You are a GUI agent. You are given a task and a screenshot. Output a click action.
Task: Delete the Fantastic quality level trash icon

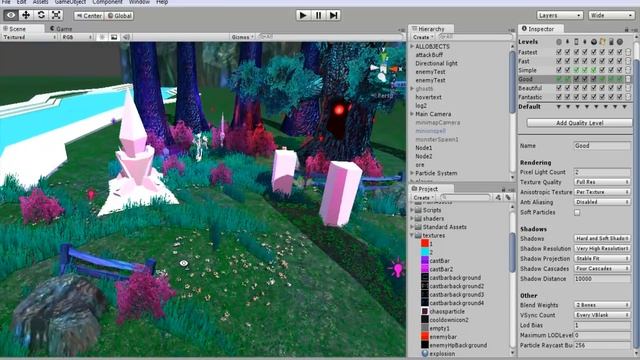pos(628,97)
